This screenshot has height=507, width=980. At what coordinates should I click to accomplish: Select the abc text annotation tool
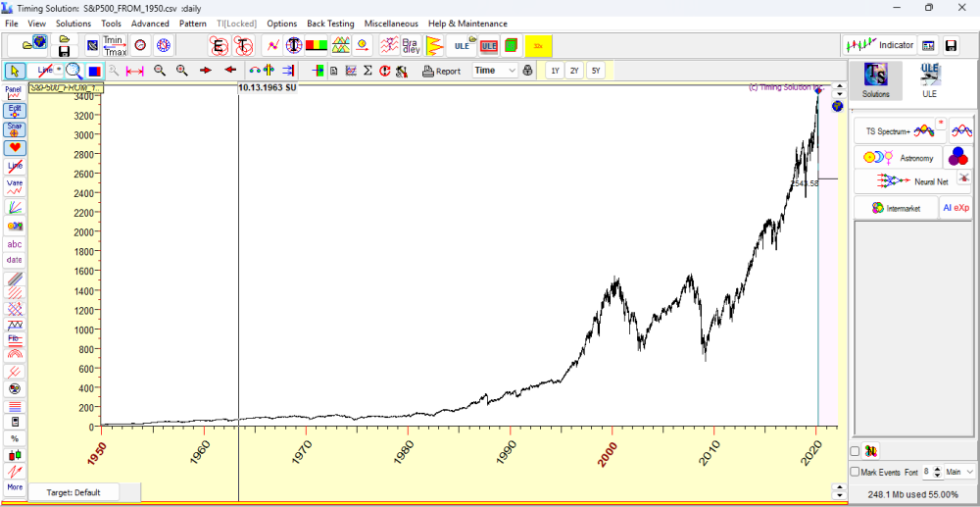(x=15, y=243)
